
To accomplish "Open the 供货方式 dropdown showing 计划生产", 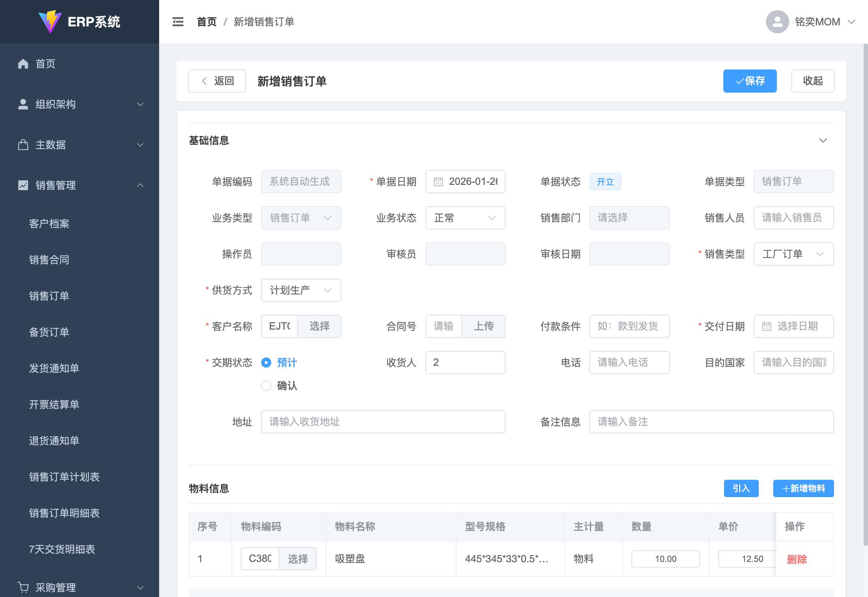I will click(301, 290).
